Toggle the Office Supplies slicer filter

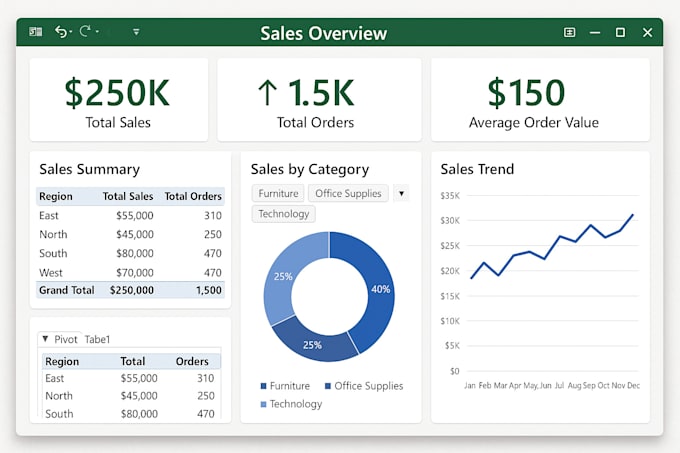pos(348,193)
